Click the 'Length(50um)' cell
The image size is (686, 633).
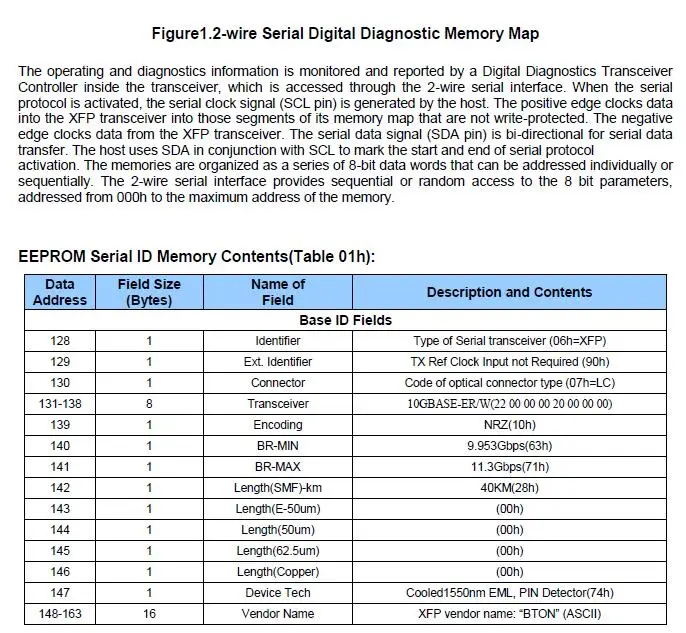click(x=278, y=530)
